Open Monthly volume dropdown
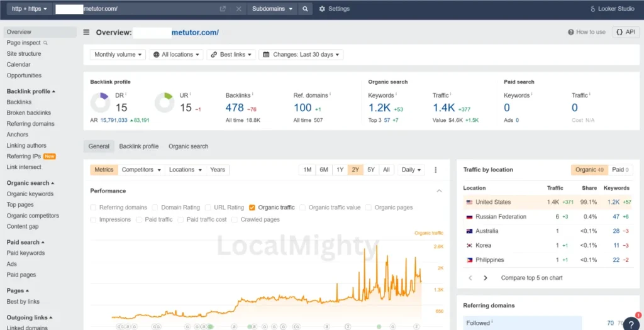This screenshot has width=644, height=330. [x=118, y=55]
